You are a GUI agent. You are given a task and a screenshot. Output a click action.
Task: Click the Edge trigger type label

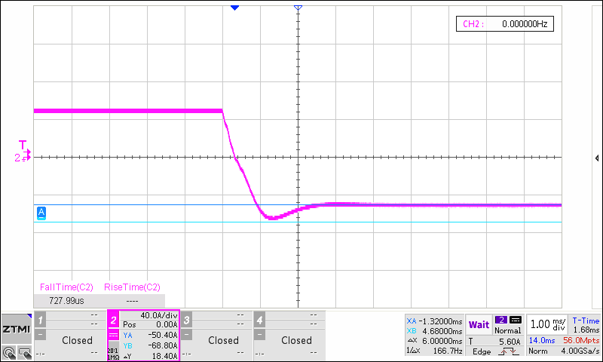click(482, 352)
